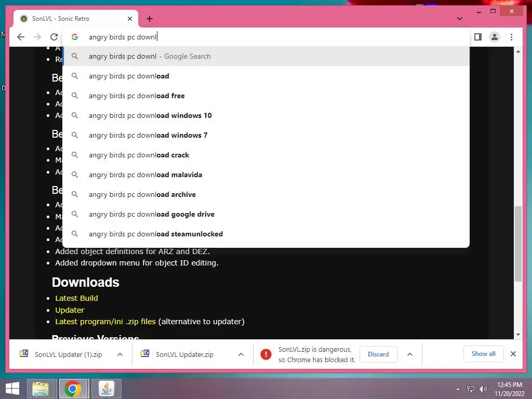This screenshot has width=532, height=399.
Task: Click search icon beside 'download crack' suggestion
Action: coord(75,155)
